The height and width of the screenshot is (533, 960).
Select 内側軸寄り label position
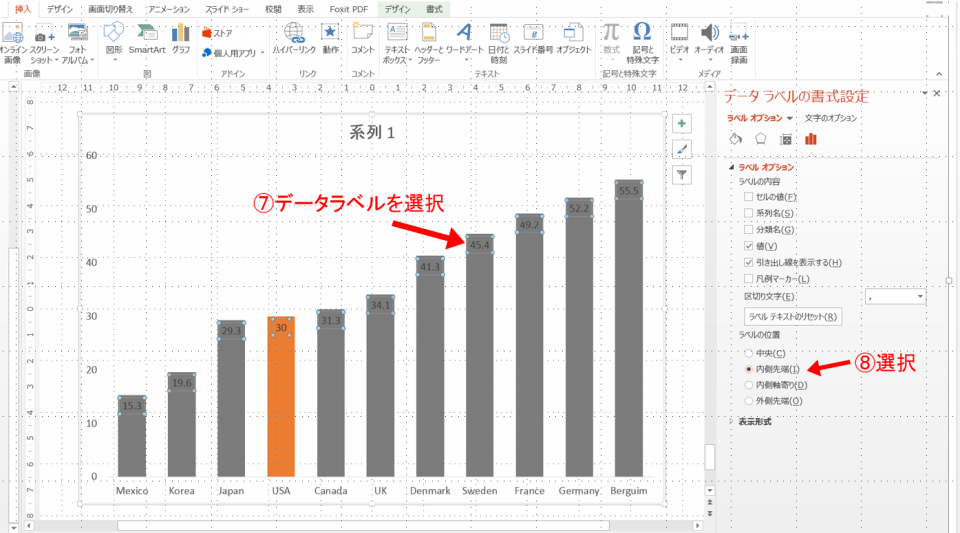[748, 385]
